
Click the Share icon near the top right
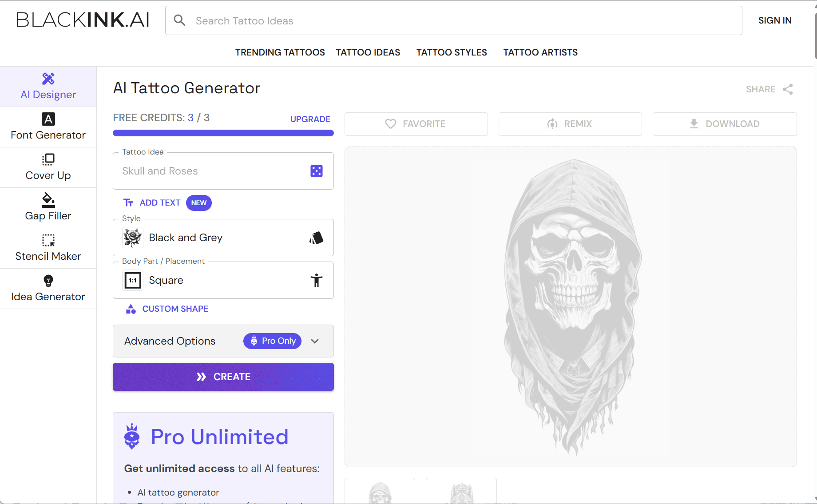click(x=788, y=89)
